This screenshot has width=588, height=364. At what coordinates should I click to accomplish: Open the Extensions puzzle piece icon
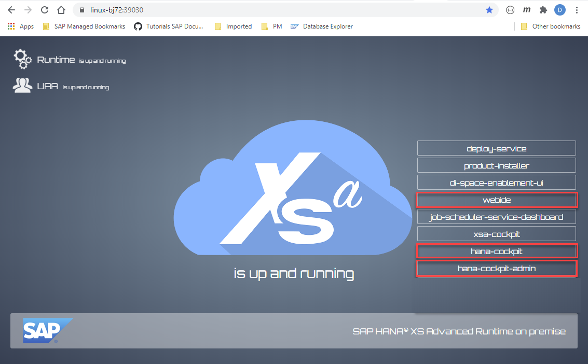(x=543, y=10)
